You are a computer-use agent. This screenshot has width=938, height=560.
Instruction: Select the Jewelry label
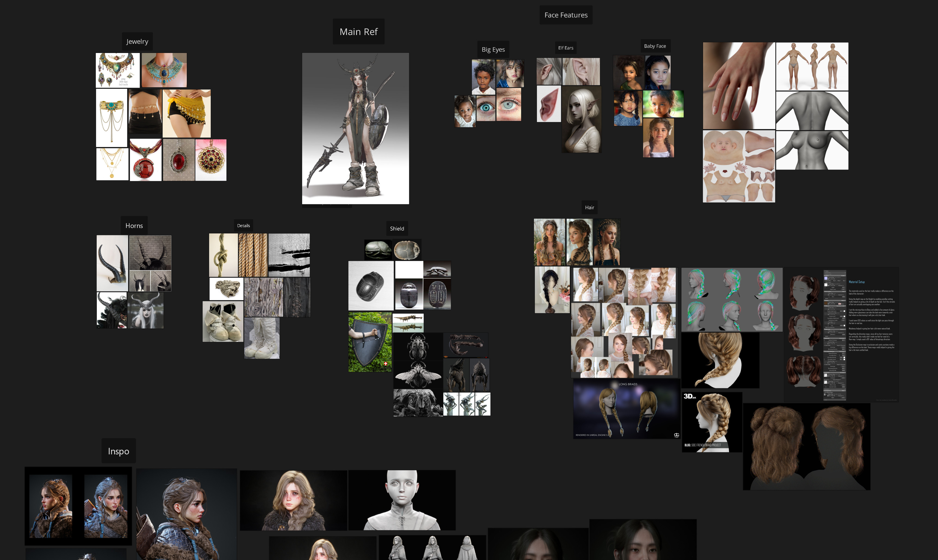click(137, 42)
